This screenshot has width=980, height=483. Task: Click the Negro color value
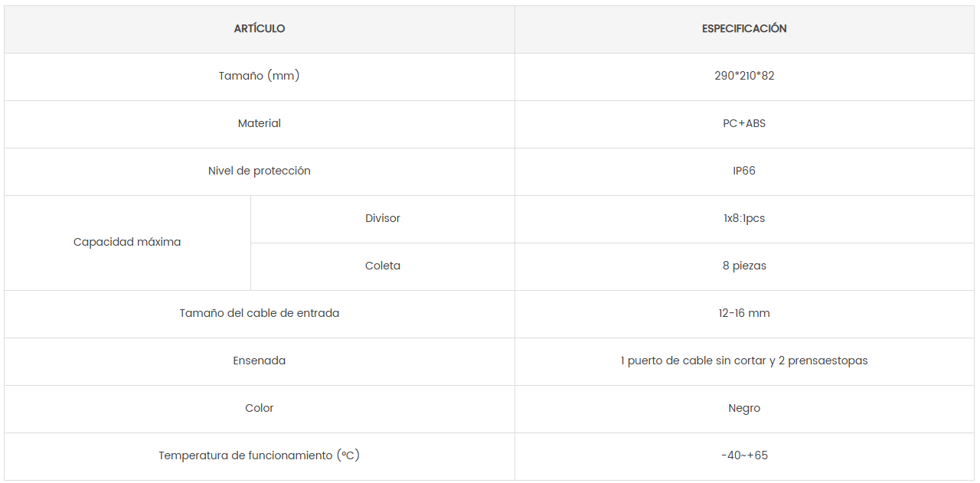click(744, 408)
